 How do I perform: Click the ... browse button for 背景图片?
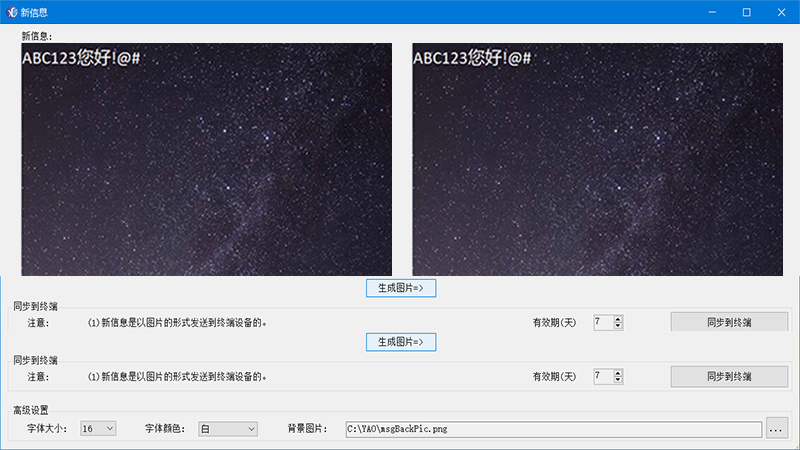pos(776,429)
